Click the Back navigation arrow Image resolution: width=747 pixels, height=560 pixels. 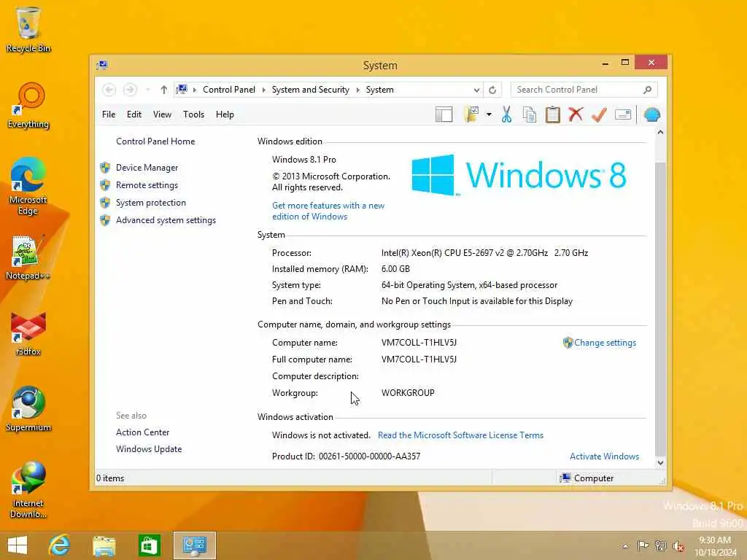pos(109,90)
